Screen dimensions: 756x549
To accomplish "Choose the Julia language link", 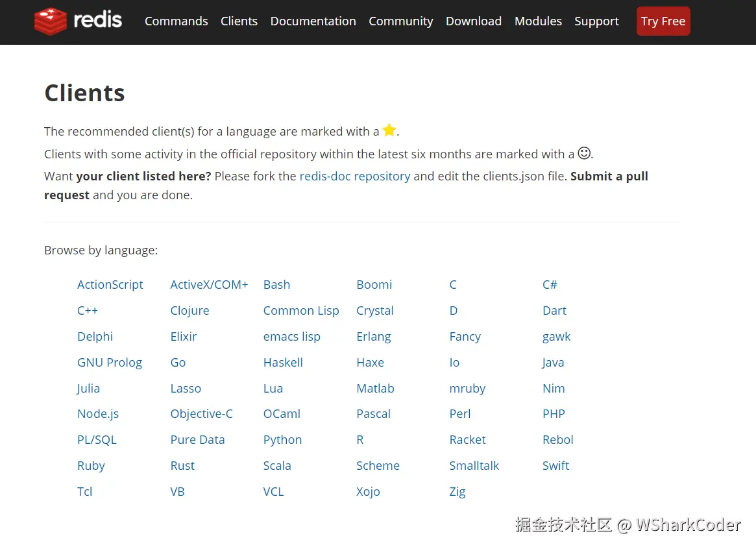I will pyautogui.click(x=88, y=389).
